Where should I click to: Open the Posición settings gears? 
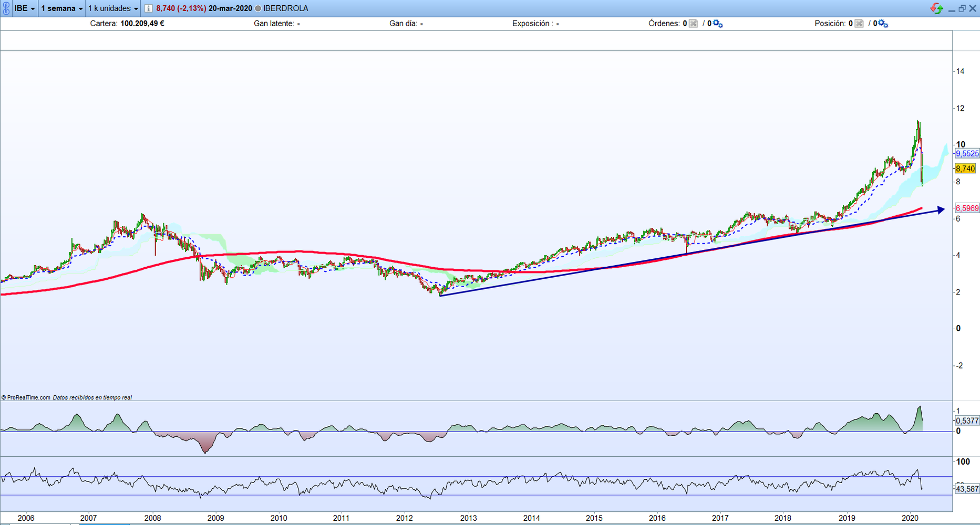click(x=883, y=24)
